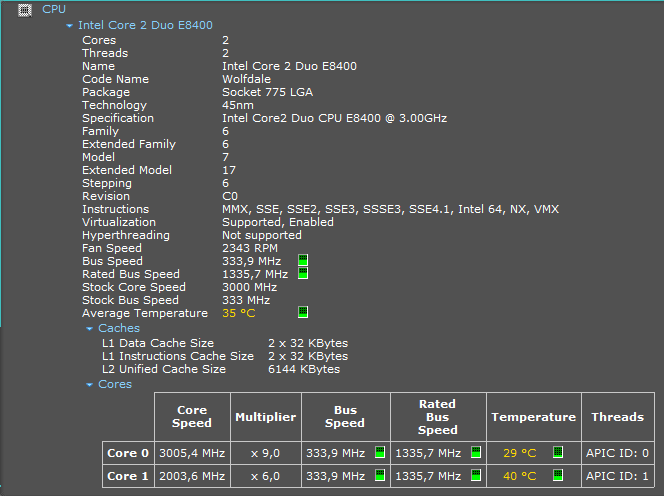This screenshot has height=496, width=664.
Task: Click the L1 Data Cache Size label
Action: tap(158, 343)
